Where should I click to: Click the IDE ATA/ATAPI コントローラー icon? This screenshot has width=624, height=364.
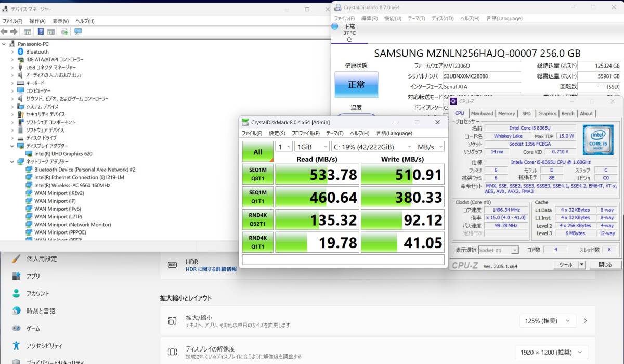(x=21, y=59)
